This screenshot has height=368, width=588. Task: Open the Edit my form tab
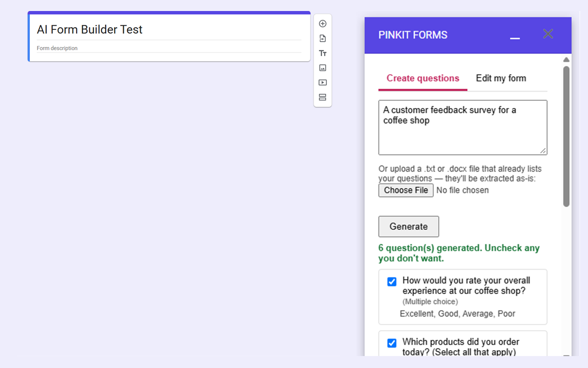tap(501, 78)
